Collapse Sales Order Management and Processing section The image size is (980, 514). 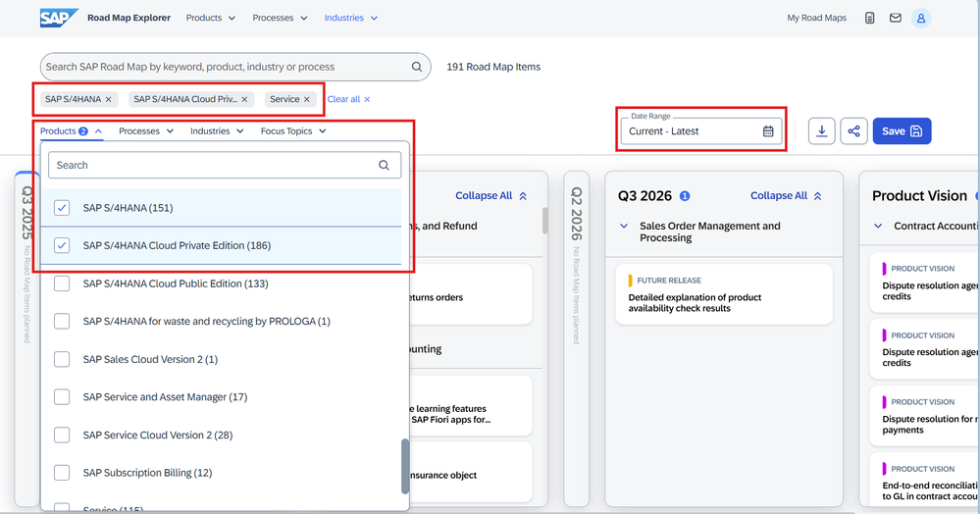click(x=624, y=226)
